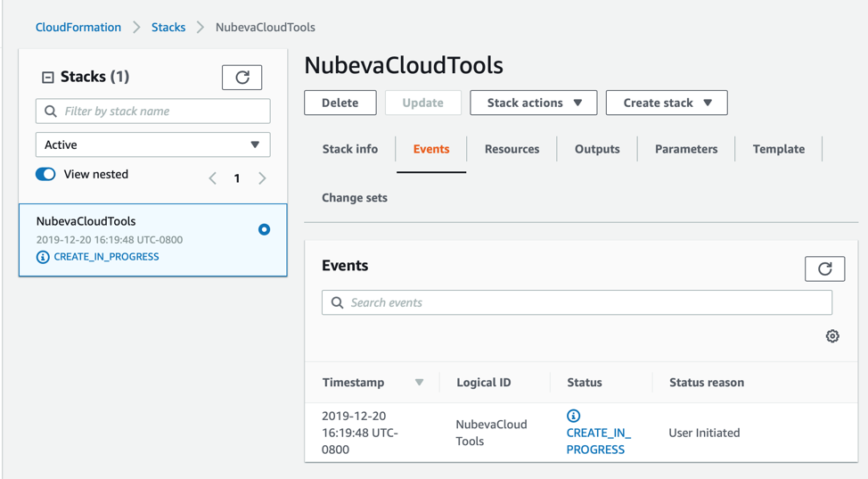Screen dimensions: 868x479
Task: Click CREATE_IN_PROGRESS status in stack list
Action: pos(106,257)
